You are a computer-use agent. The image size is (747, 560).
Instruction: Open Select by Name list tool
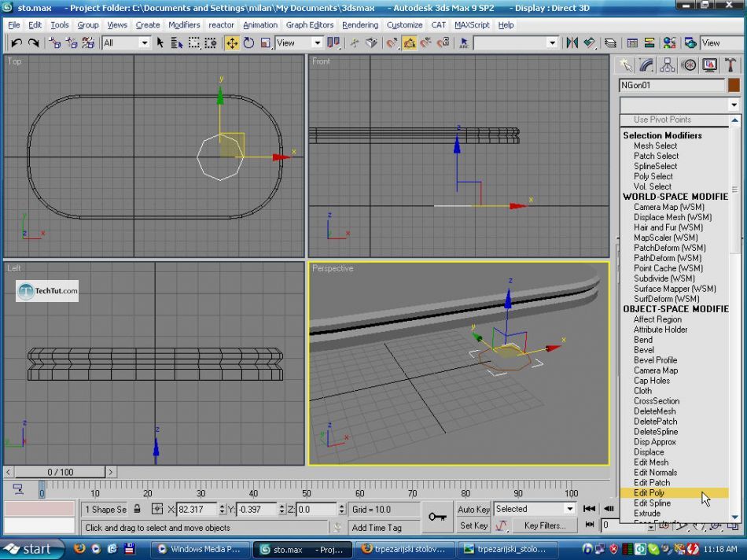(x=177, y=43)
